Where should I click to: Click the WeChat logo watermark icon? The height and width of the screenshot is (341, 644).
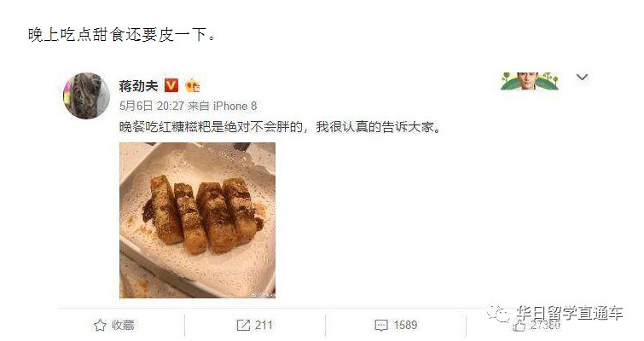pyautogui.click(x=499, y=315)
